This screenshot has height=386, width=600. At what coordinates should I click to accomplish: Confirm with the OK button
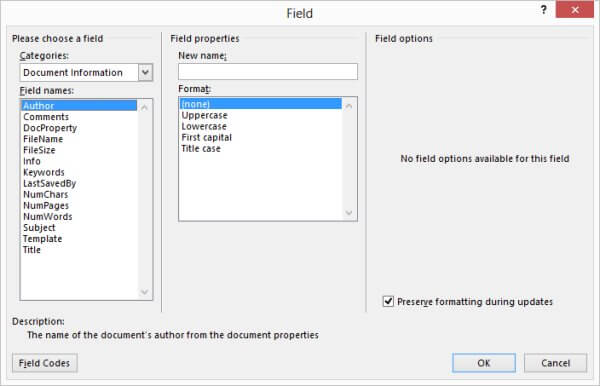(x=484, y=363)
